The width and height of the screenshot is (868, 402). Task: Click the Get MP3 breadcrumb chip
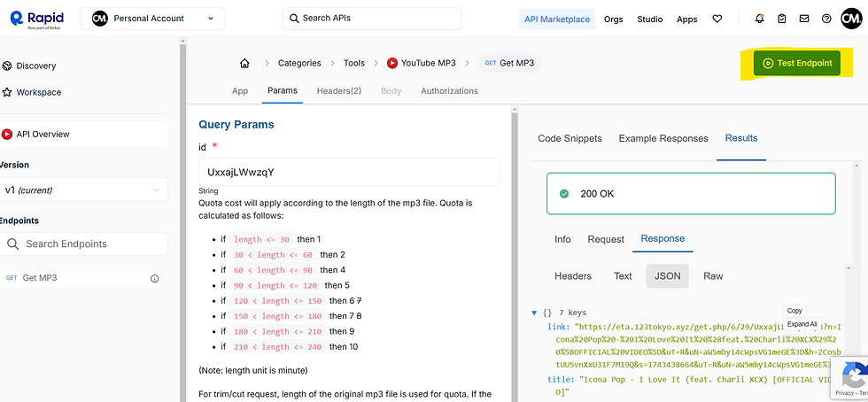(x=509, y=63)
